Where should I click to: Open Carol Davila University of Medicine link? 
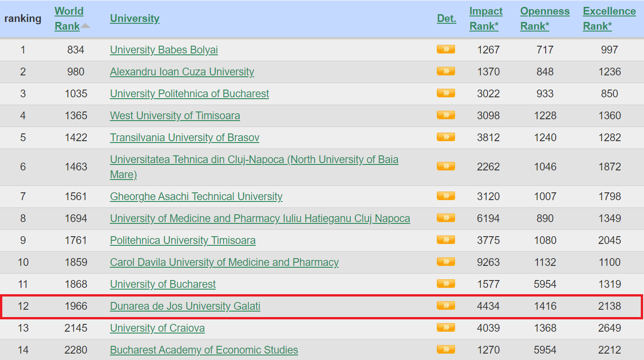click(x=224, y=262)
